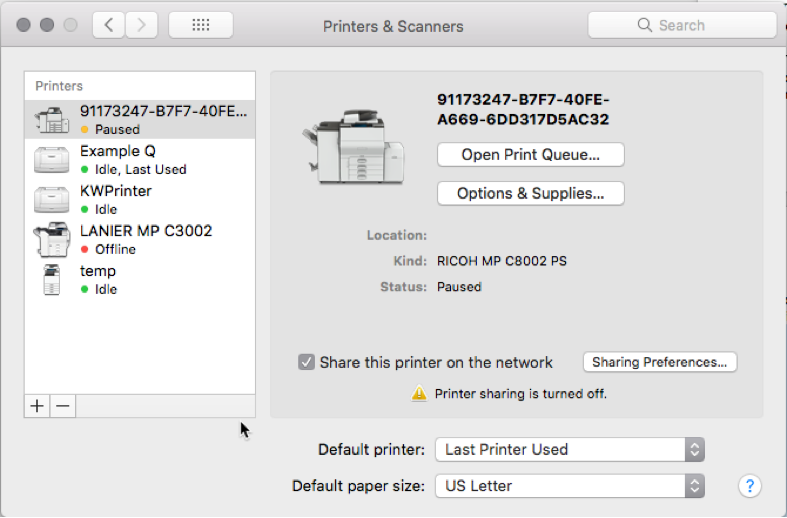
Task: Select the temp printer
Action: coord(140,280)
